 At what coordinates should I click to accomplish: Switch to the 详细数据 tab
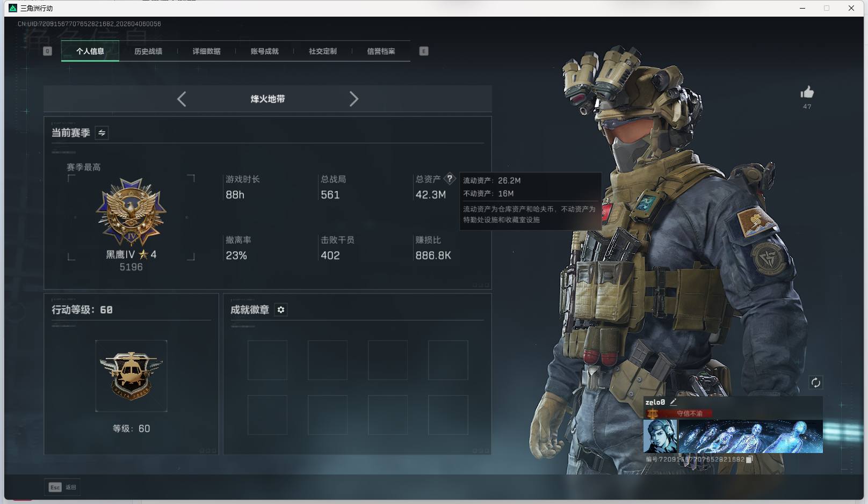pos(206,51)
